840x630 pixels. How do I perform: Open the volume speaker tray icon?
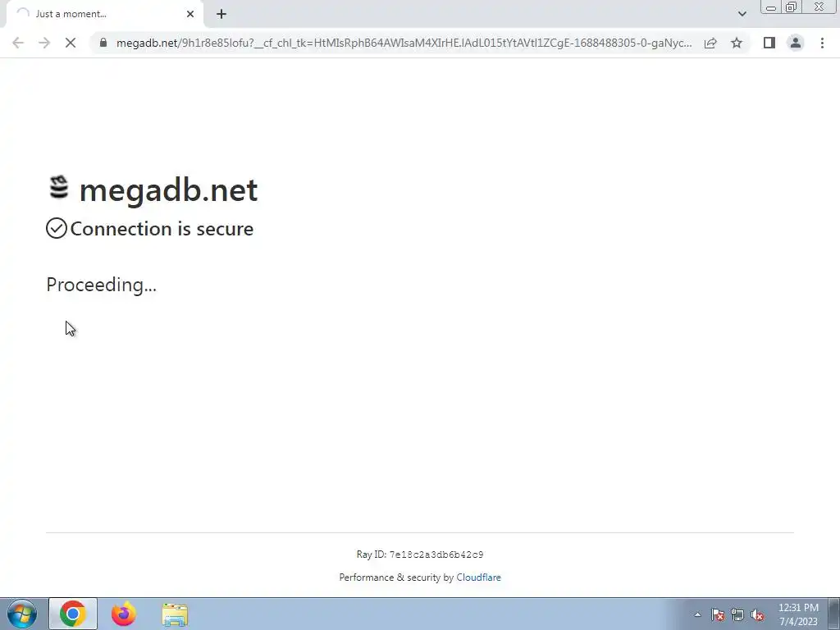click(x=757, y=614)
